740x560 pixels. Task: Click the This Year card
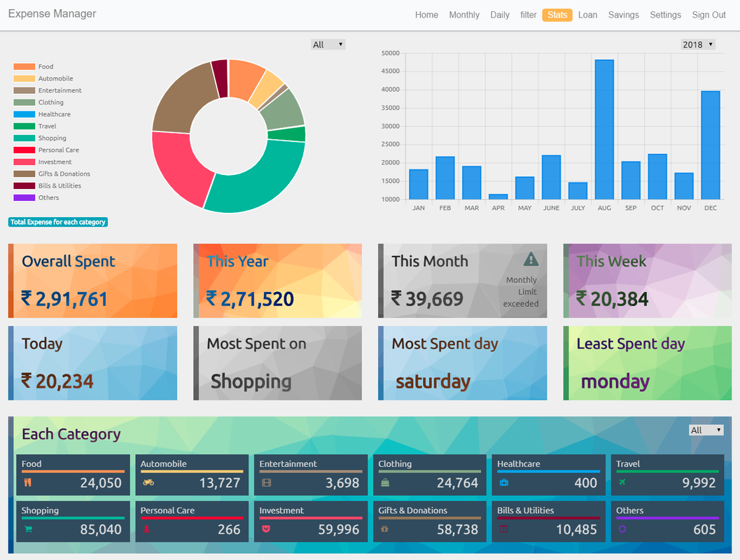coord(277,281)
